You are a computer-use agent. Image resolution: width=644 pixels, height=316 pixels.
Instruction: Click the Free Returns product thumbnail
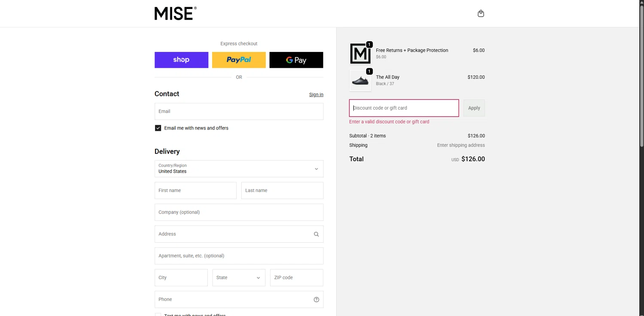click(x=360, y=54)
